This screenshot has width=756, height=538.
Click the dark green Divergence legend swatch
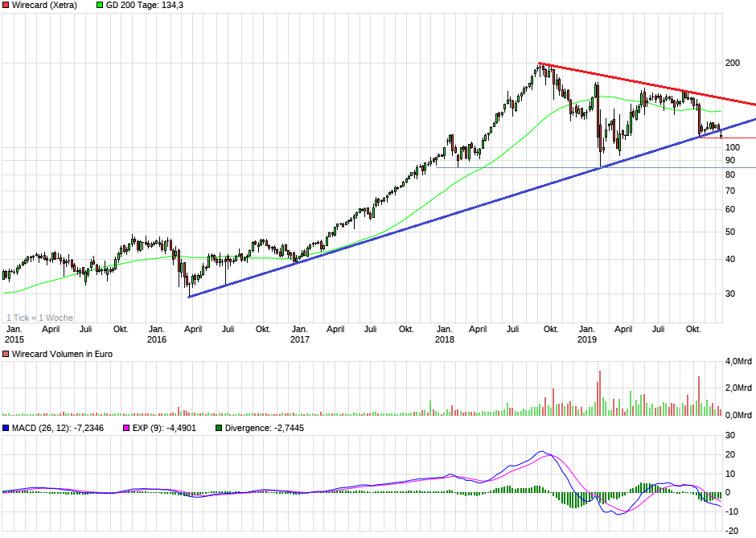219,428
